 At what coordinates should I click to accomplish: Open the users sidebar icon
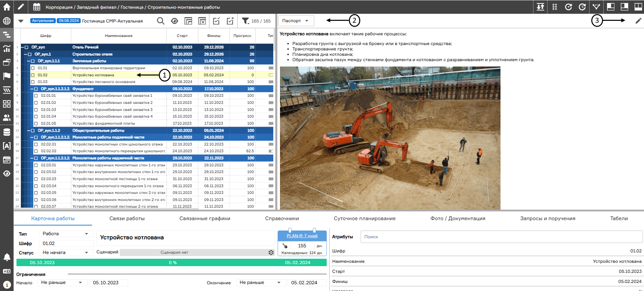7,118
